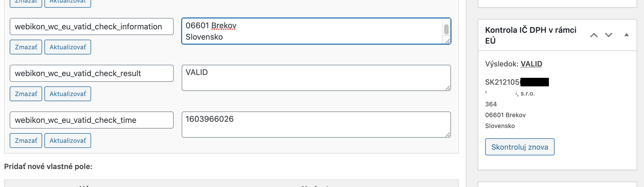
Task: Move the Kontrola IČ DPH panel down
Action: pyautogui.click(x=609, y=35)
